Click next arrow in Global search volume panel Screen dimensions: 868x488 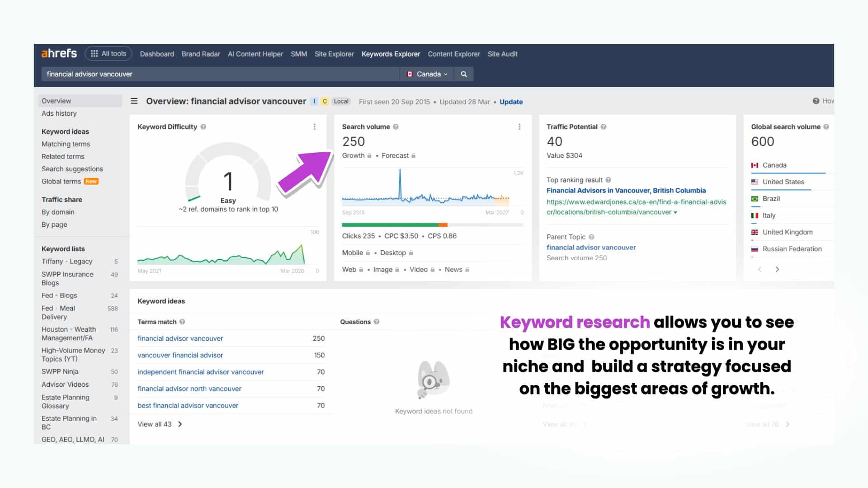tap(778, 269)
